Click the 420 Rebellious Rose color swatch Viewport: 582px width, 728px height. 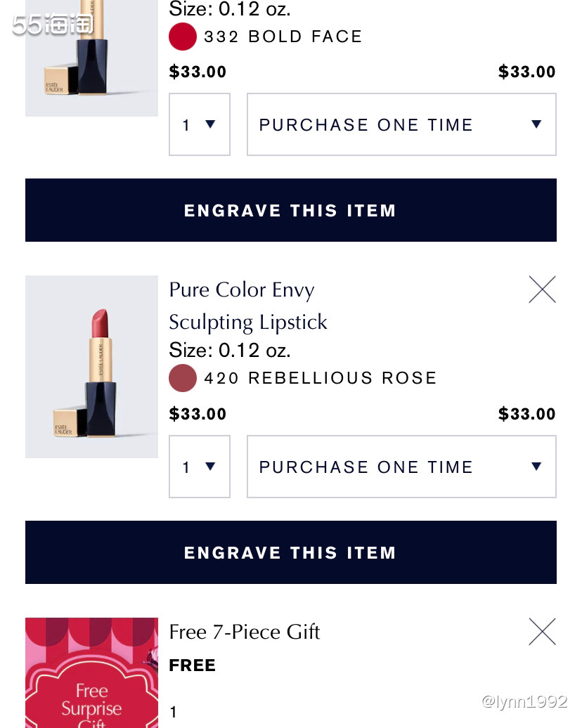pyautogui.click(x=183, y=378)
